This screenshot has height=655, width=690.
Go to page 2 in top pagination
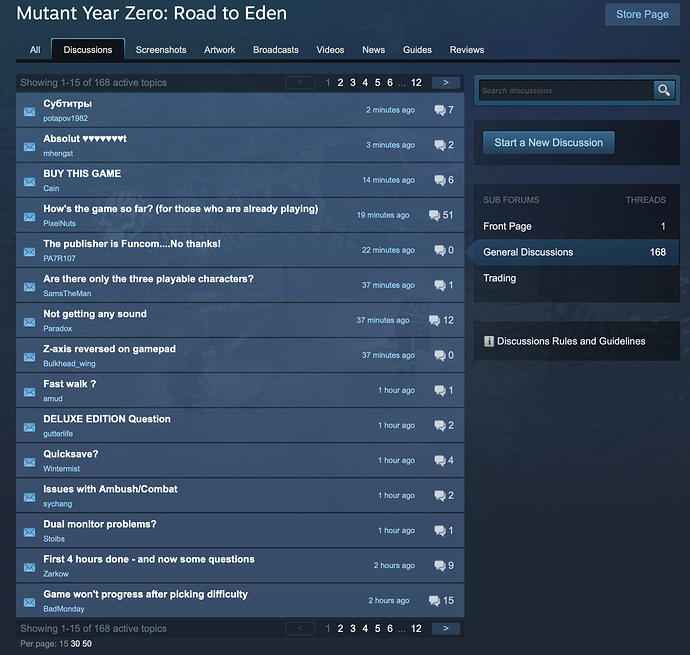pos(340,83)
